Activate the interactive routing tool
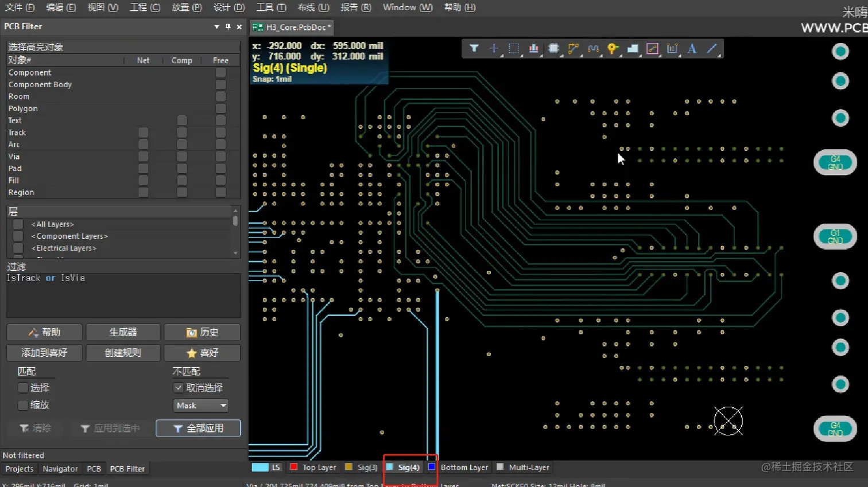Image resolution: width=868 pixels, height=487 pixels. [573, 49]
